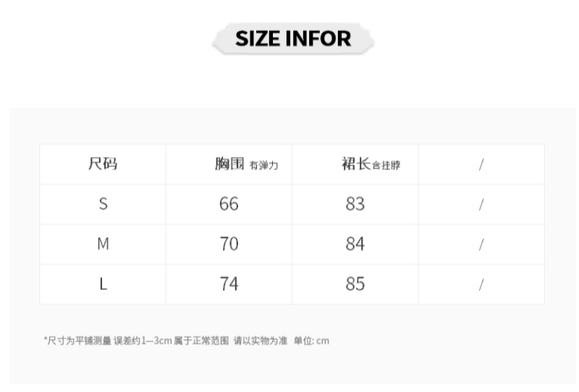Select the S size row label
Viewport: 579px width, 392px height.
tap(103, 204)
